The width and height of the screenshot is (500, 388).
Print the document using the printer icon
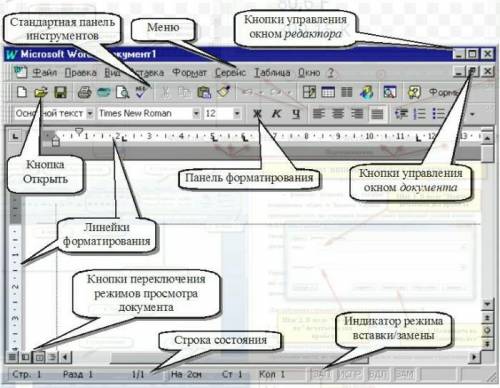84,92
